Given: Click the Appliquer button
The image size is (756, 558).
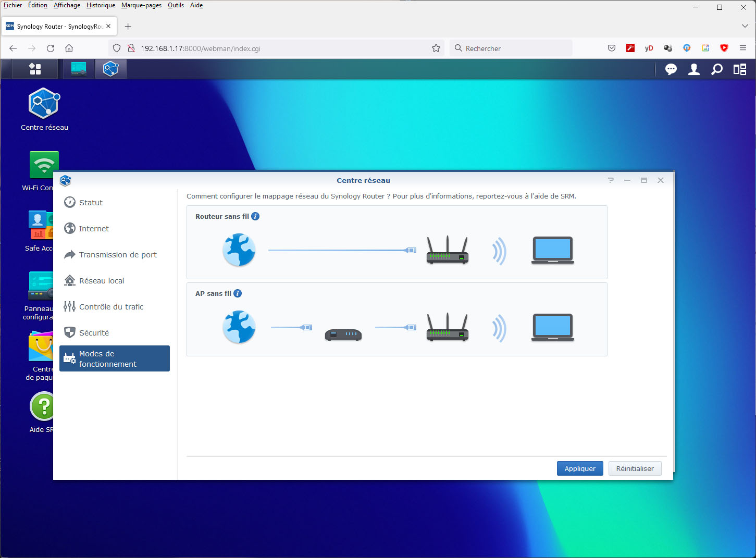Looking at the screenshot, I should (x=579, y=468).
